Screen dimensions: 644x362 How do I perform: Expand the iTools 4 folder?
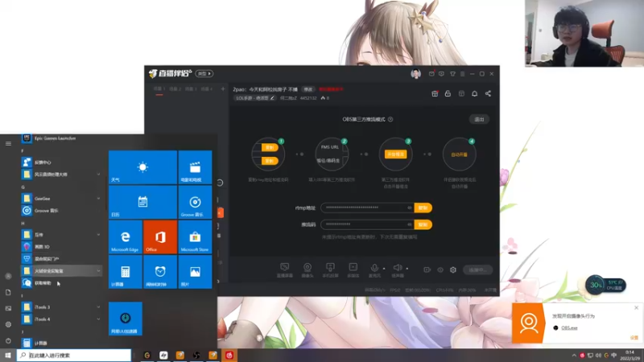click(x=98, y=319)
